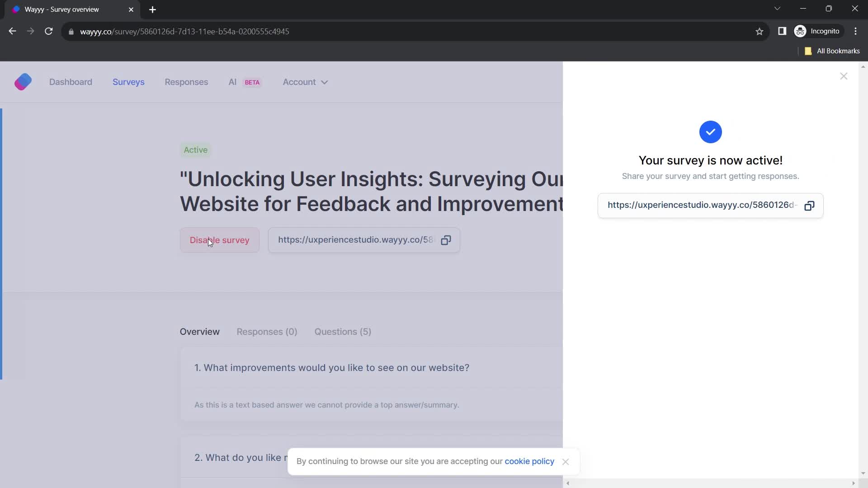Click the copy link icon in popup
The width and height of the screenshot is (868, 488).
[x=810, y=205]
